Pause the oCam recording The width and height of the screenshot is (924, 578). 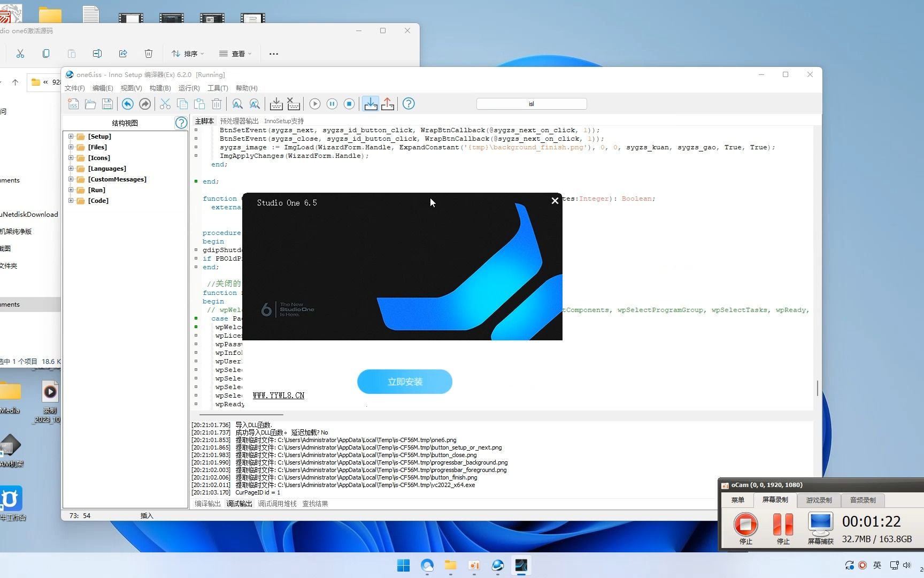point(783,528)
